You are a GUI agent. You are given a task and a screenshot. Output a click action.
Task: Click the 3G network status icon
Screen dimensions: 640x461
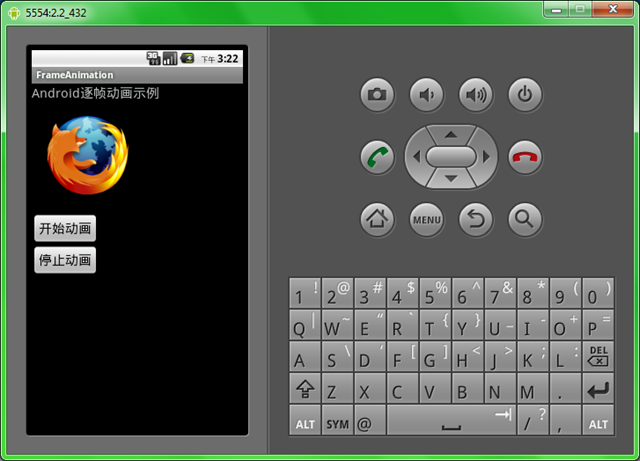click(153, 58)
